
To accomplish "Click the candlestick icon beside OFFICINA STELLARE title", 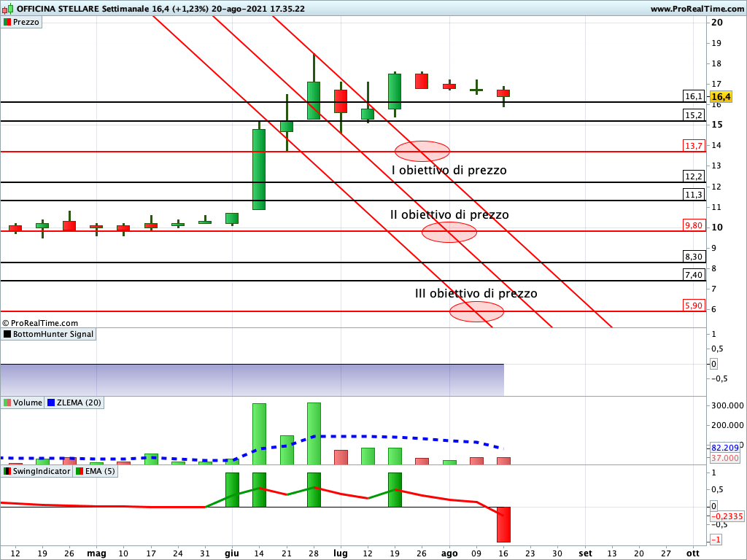I will 8,9.
